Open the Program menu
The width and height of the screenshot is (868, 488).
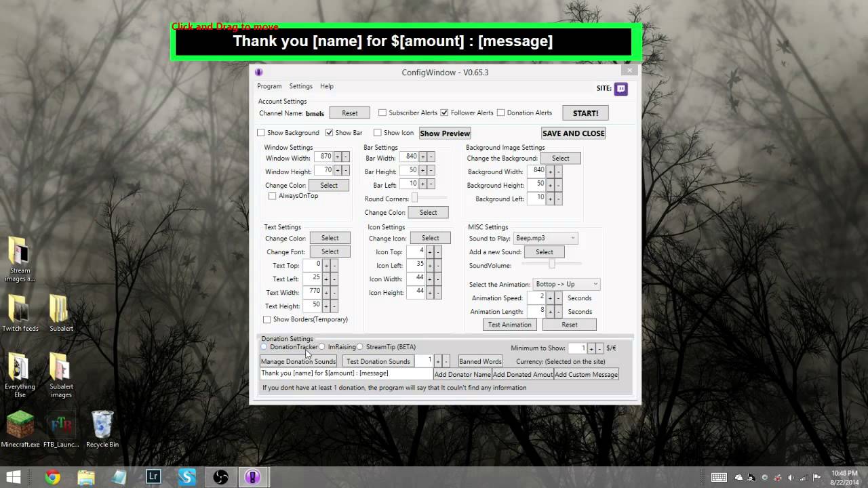click(x=269, y=86)
